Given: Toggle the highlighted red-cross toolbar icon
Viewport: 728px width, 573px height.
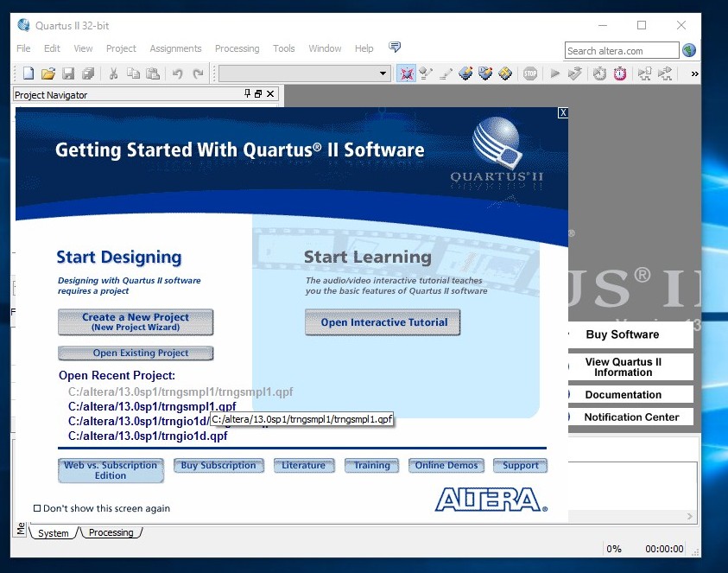Looking at the screenshot, I should click(407, 73).
